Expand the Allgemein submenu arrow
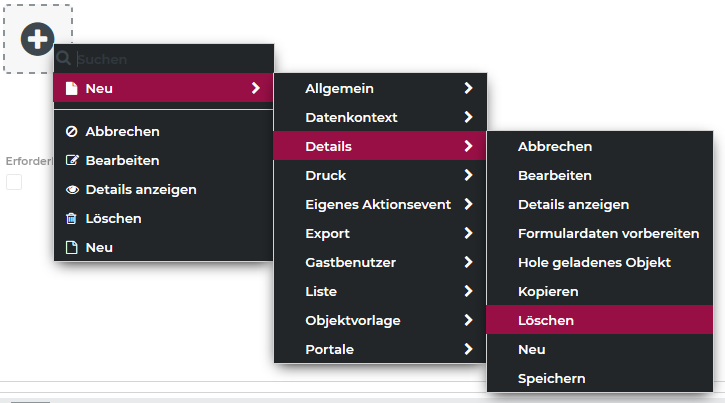725x403 pixels. (468, 89)
